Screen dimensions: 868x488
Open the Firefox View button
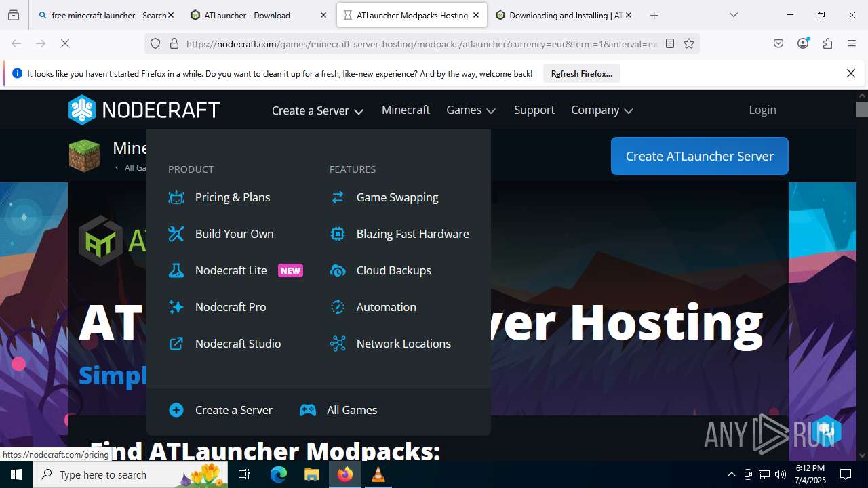(14, 15)
